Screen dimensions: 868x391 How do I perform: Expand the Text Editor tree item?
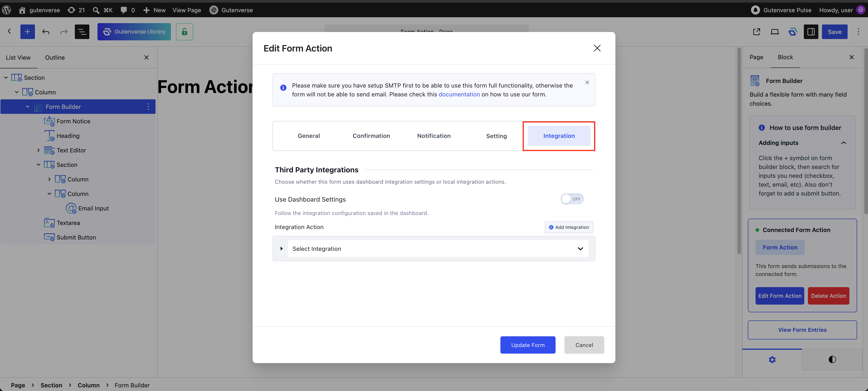(x=38, y=150)
